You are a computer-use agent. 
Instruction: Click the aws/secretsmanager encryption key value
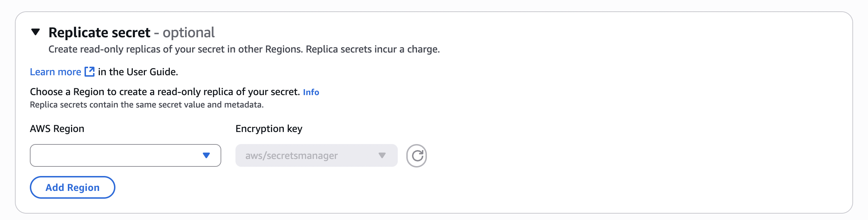click(291, 156)
